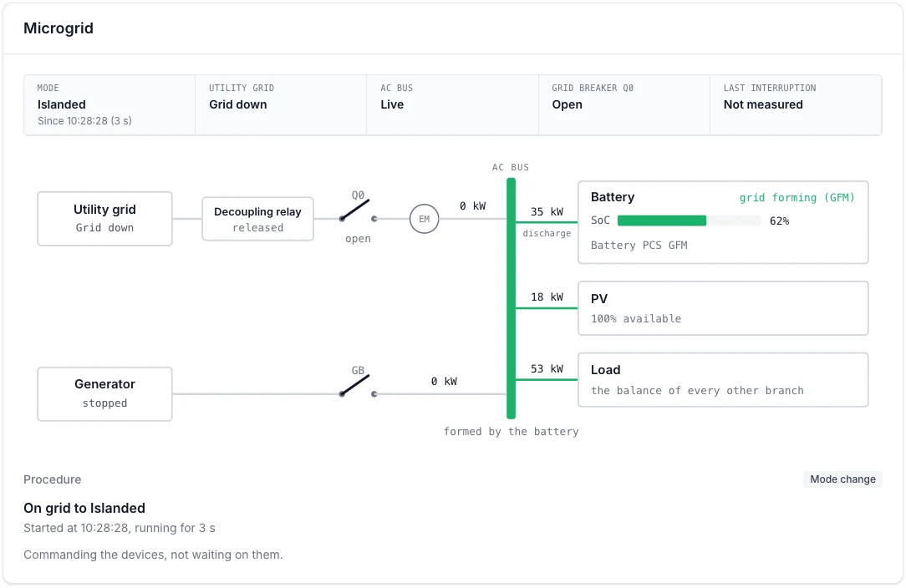Select the Decoupling relay box

(x=257, y=219)
